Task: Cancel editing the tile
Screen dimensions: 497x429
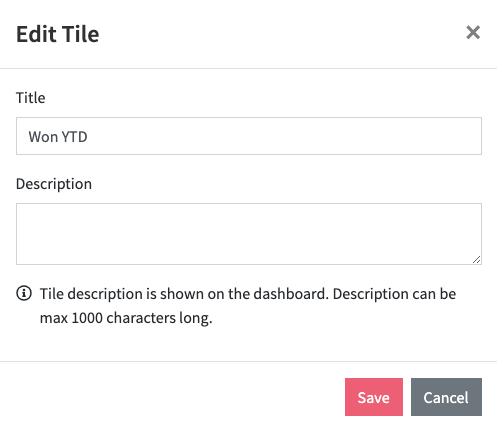Action: coord(446,397)
